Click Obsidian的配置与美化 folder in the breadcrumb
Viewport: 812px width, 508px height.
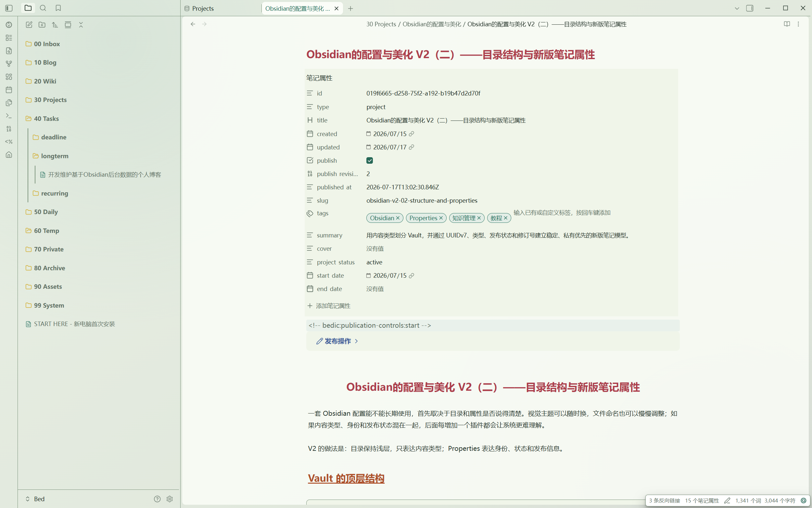click(x=432, y=24)
